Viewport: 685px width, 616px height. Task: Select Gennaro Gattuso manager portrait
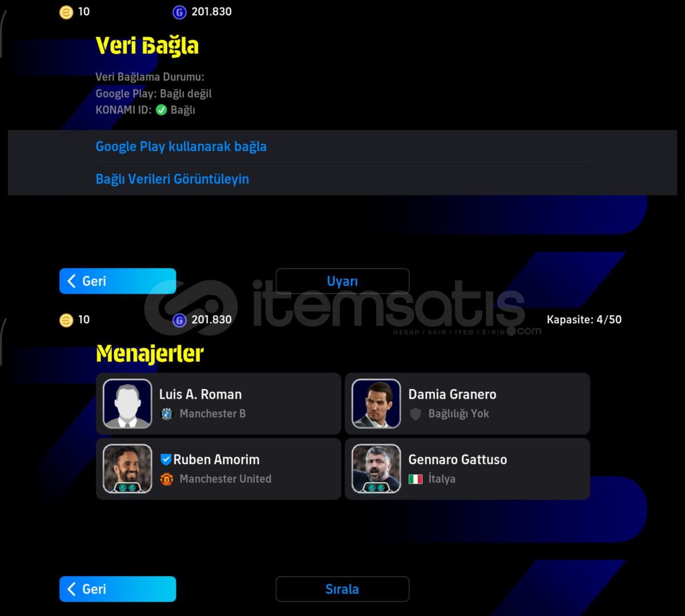376,469
